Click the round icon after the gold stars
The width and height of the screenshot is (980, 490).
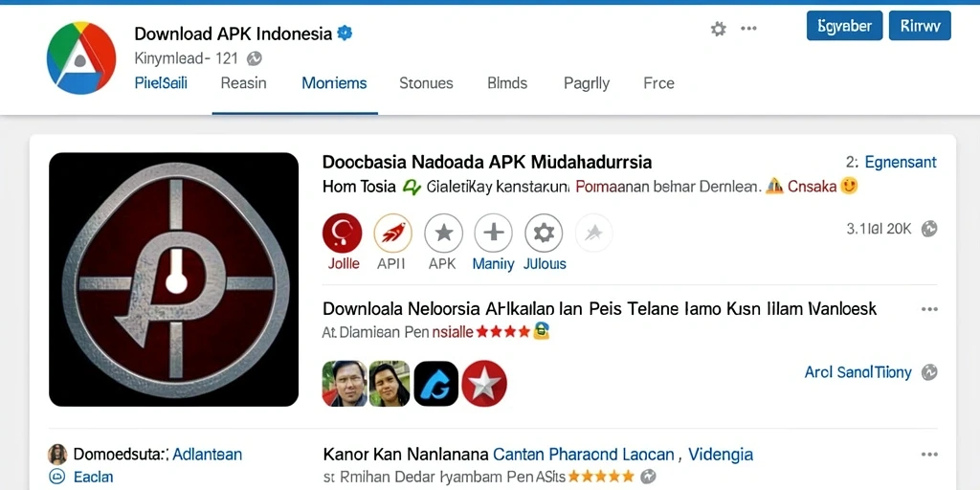tap(650, 477)
